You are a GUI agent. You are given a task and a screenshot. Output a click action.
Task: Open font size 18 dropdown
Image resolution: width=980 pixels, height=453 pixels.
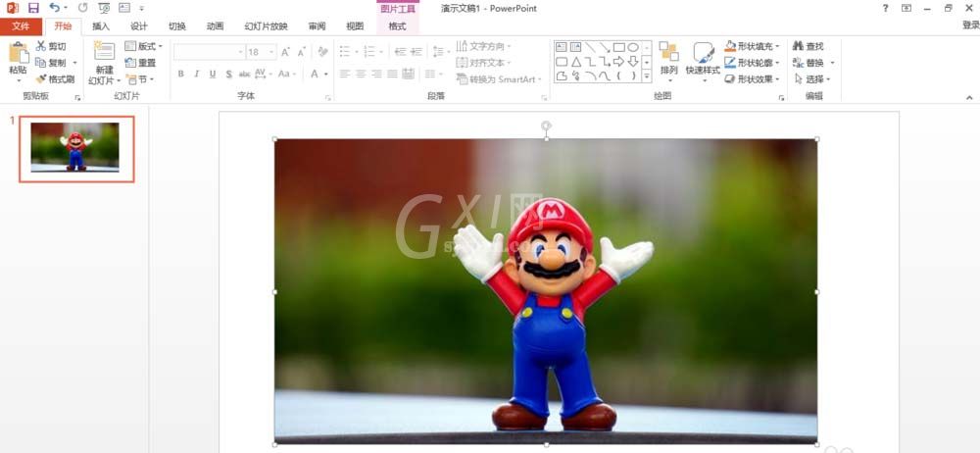click(x=272, y=52)
